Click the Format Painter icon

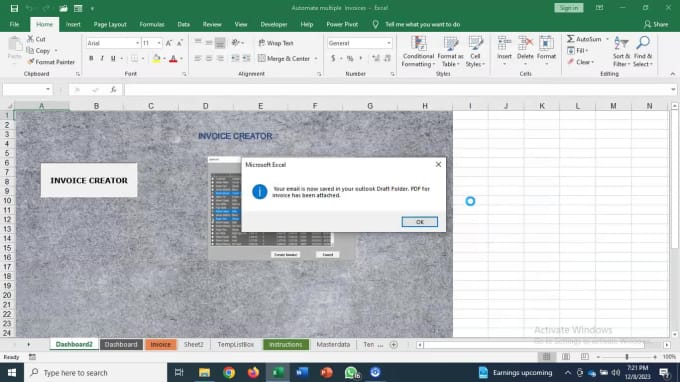[x=30, y=62]
